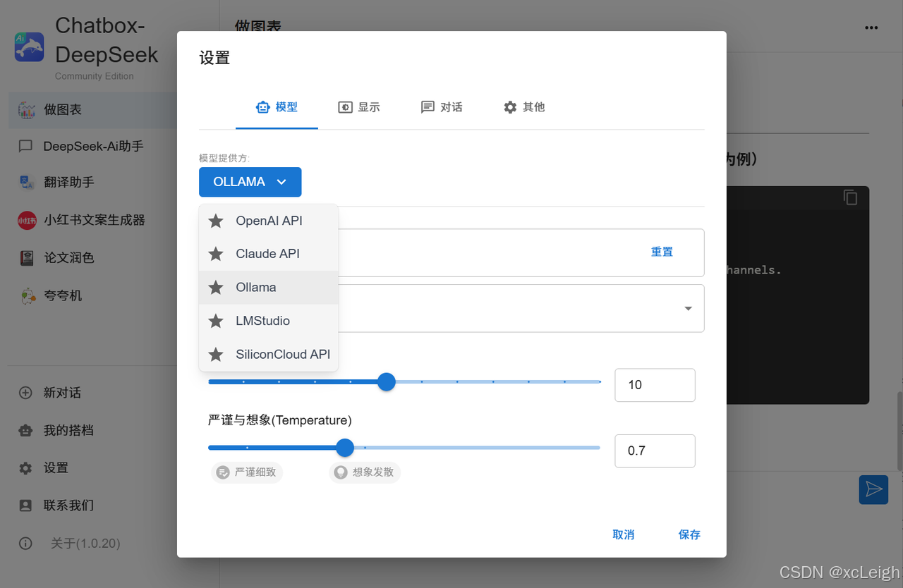Choose Ollama in the provider list

269,288
